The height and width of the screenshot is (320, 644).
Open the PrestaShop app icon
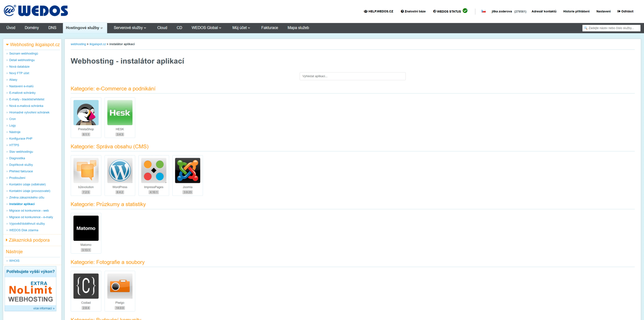point(86,113)
